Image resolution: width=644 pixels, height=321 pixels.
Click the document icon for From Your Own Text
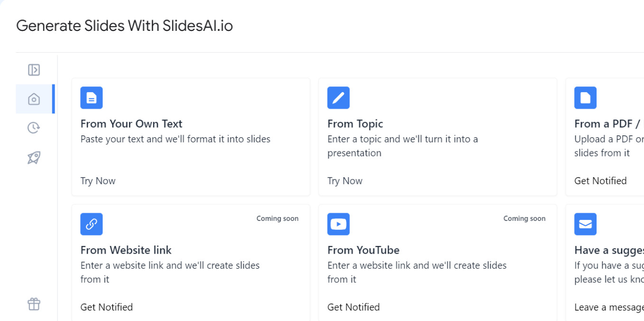[x=92, y=98]
